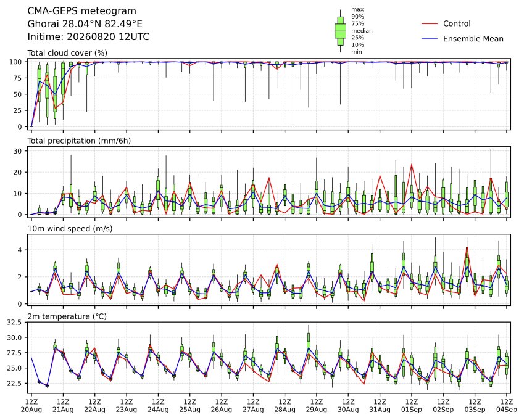Click the '22Aug' date label on x-axis
This screenshot has height=420, width=524.
[95, 410]
